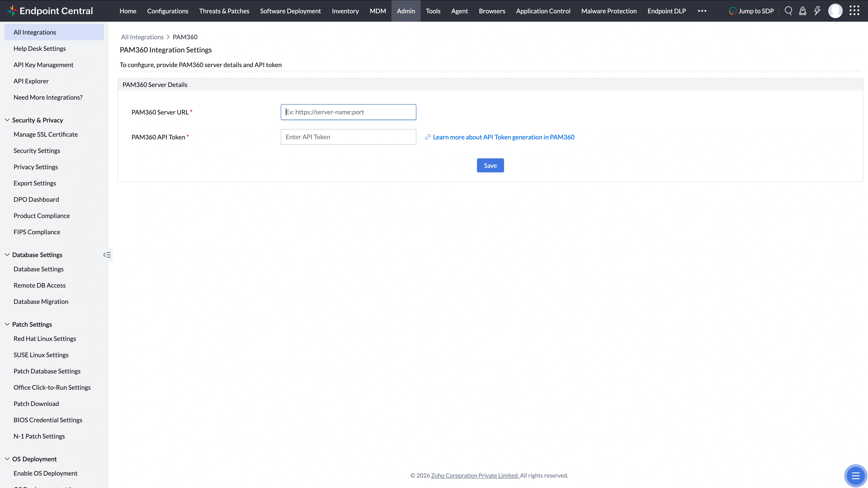Open Privacy Settings

35,167
